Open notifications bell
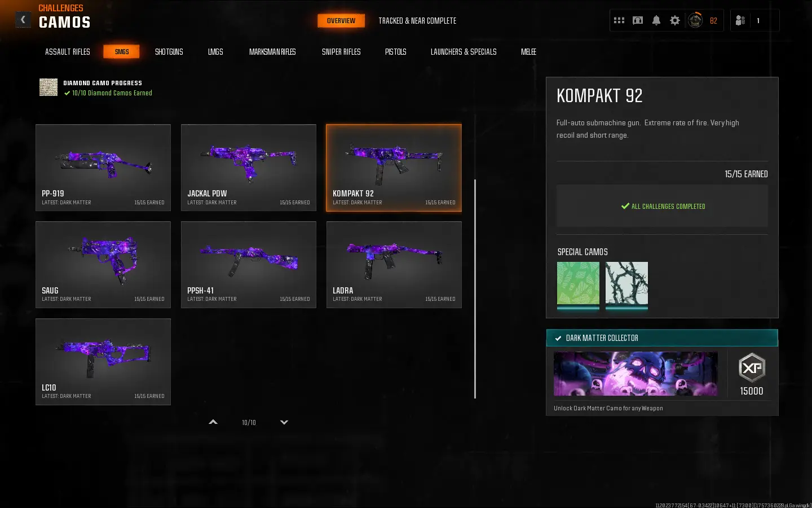Viewport: 812px width, 508px height. click(x=656, y=20)
